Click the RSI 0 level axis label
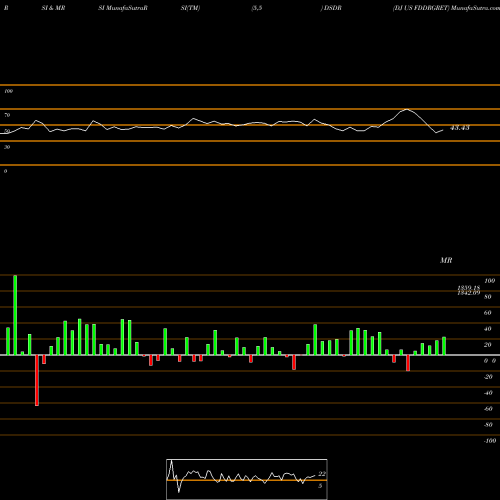This screenshot has width=500, height=500. coord(5,171)
